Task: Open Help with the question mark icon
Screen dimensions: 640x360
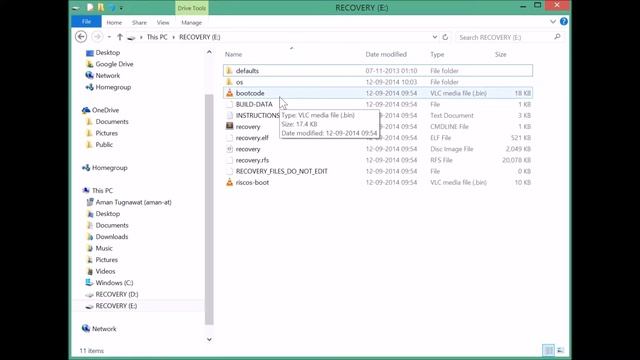Action: [564, 22]
